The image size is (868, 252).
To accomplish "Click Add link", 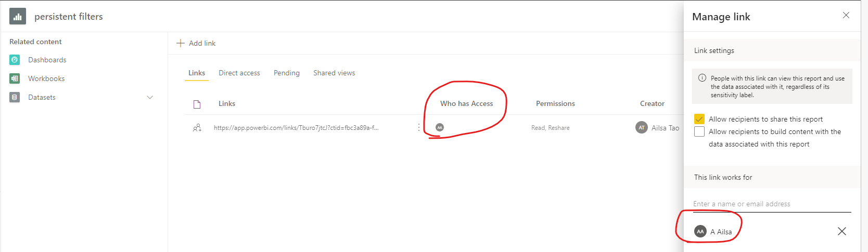I will (202, 43).
